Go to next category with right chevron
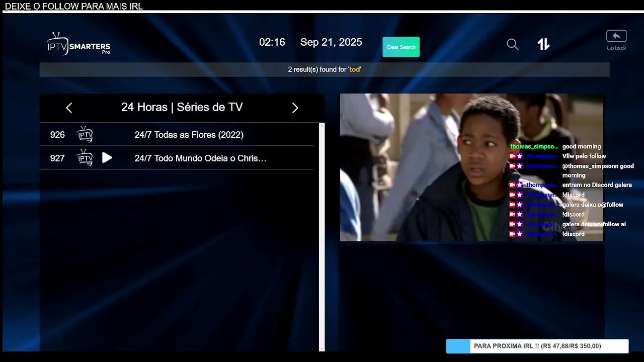Image resolution: width=644 pixels, height=362 pixels. (x=295, y=108)
